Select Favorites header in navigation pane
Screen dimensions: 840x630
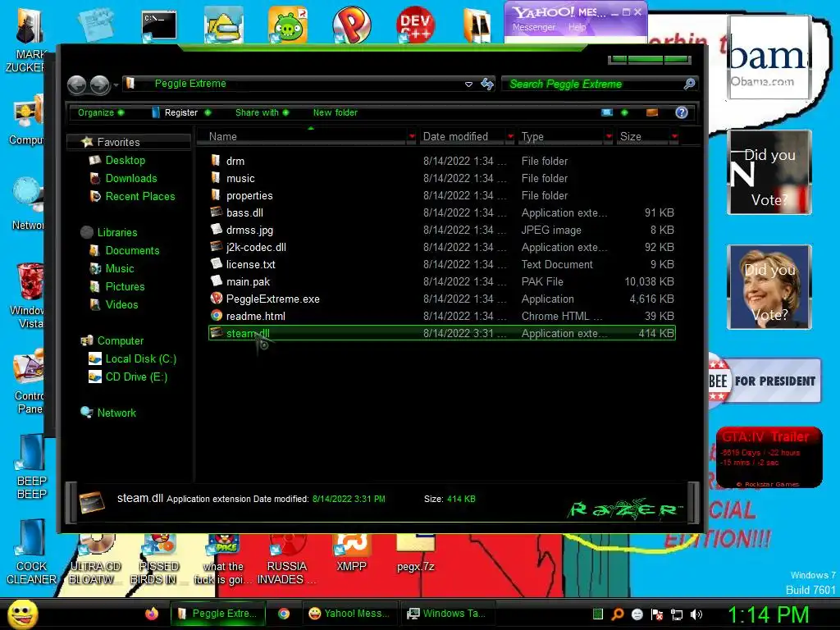point(118,142)
